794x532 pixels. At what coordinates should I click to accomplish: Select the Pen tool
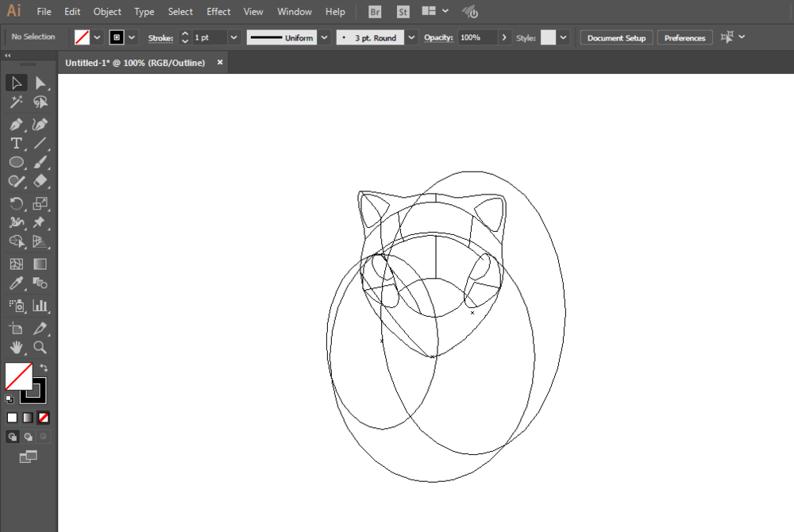[16, 125]
